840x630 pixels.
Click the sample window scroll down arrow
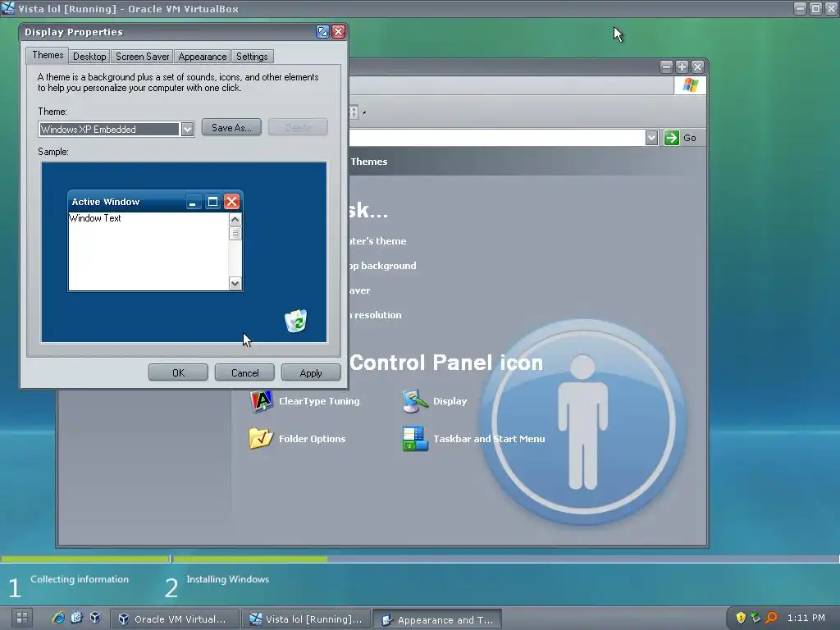click(235, 283)
